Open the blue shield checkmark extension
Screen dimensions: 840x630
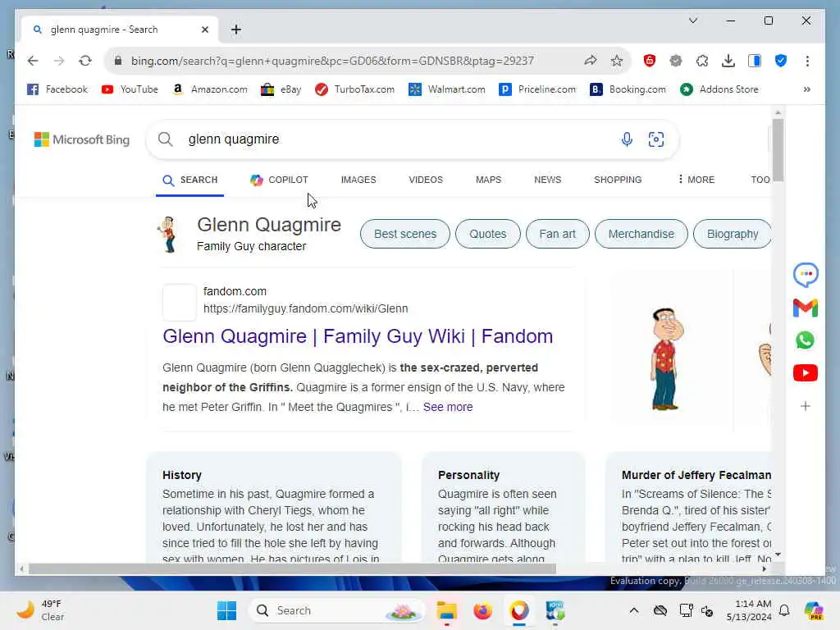click(x=781, y=61)
